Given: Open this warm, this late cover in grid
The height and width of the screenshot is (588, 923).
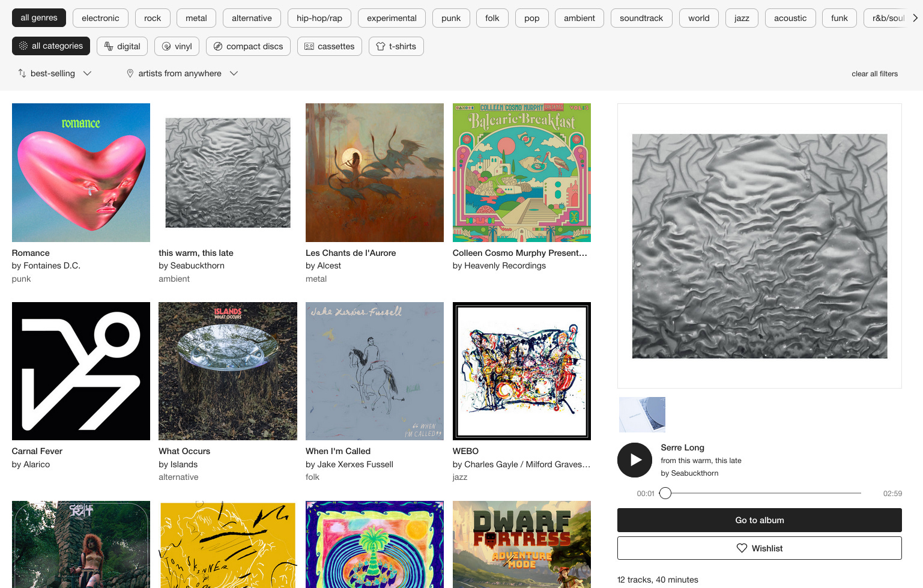Looking at the screenshot, I should pyautogui.click(x=228, y=172).
